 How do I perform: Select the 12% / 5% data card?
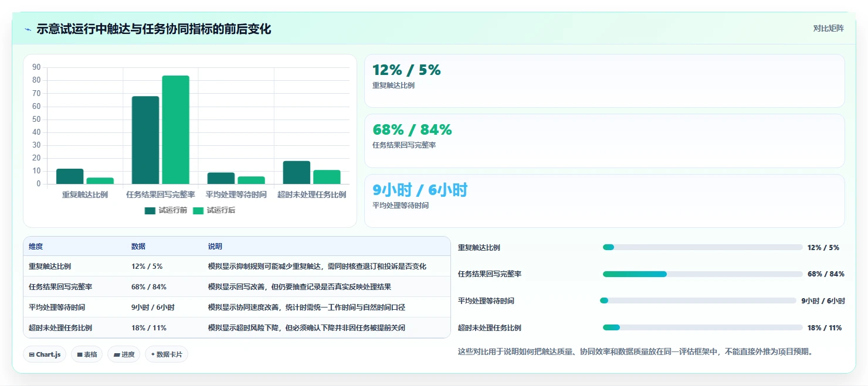tap(604, 81)
